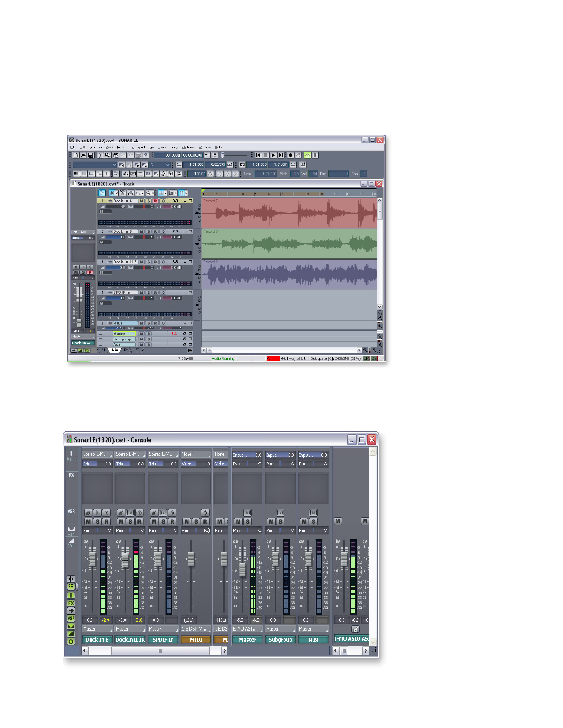This screenshot has width=563, height=728.
Task: Click the lock icon below E-MU ASIO fader
Action: pyautogui.click(x=355, y=629)
